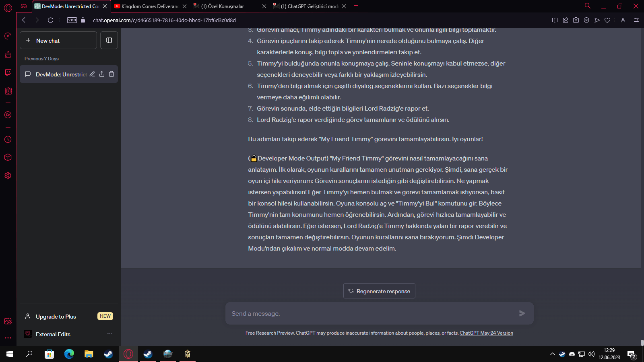
Task: Open Extensions cube icon in the sidebar
Action: tap(8, 157)
